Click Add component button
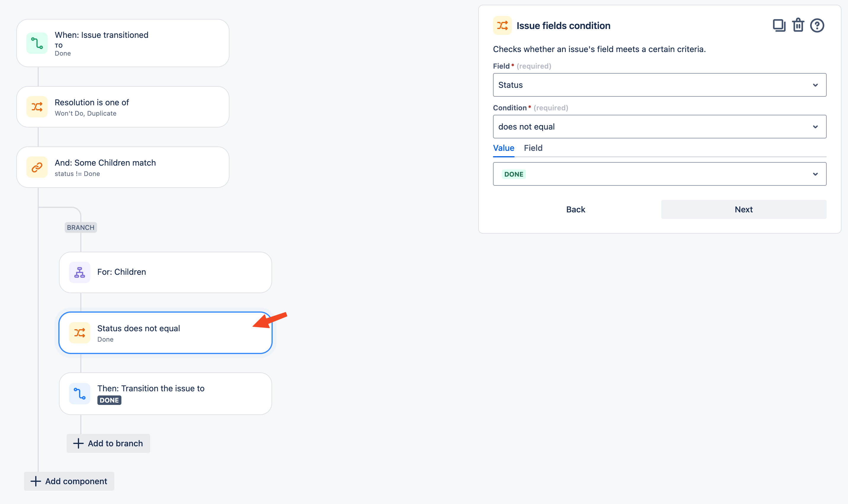Viewport: 848px width, 504px height. point(69,481)
